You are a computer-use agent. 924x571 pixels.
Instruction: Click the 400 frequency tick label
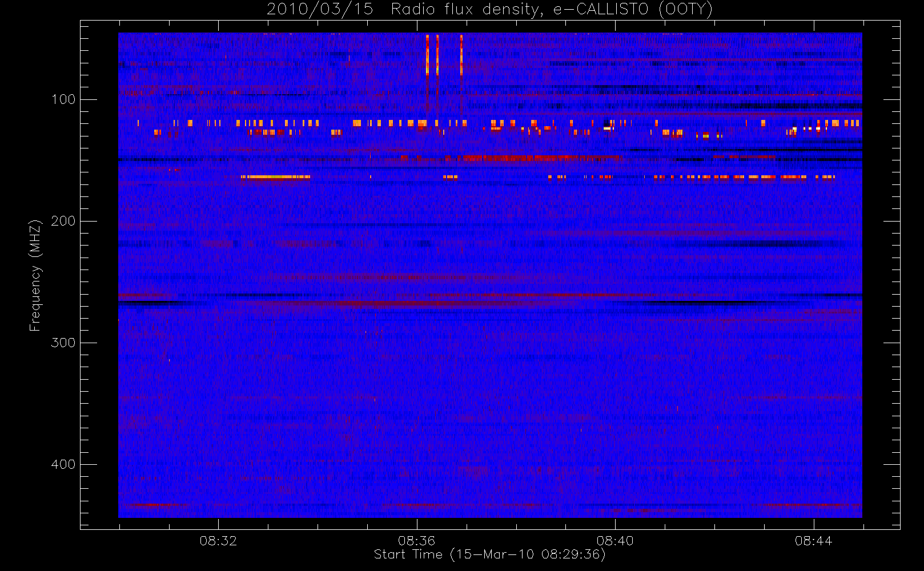pyautogui.click(x=63, y=464)
